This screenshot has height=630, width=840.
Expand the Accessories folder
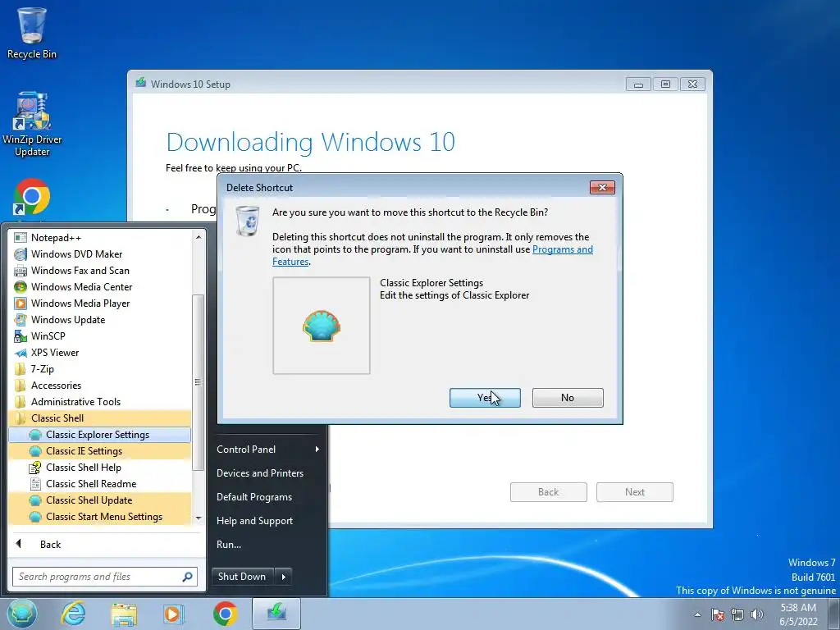point(100,386)
